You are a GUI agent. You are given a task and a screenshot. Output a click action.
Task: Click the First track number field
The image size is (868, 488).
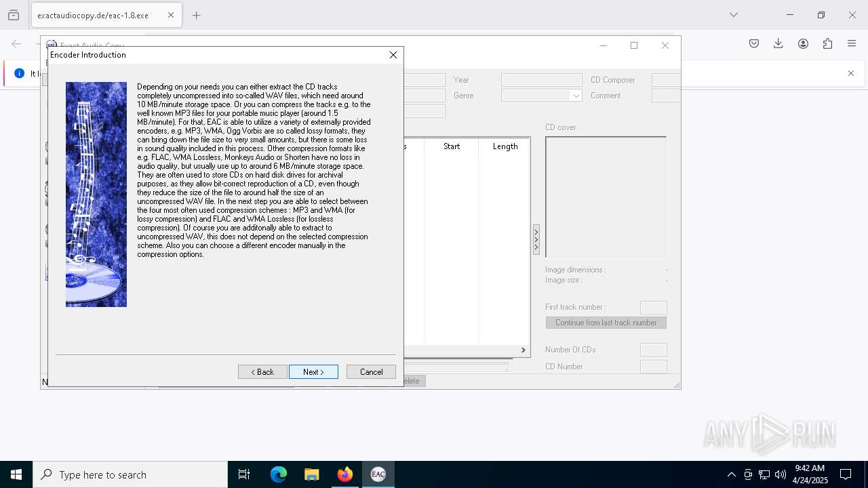(653, 307)
